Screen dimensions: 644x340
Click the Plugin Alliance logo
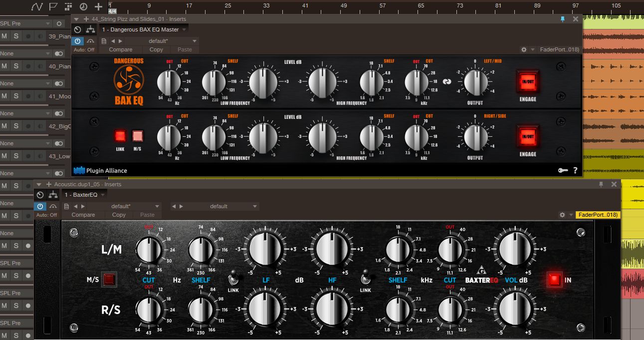100,170
